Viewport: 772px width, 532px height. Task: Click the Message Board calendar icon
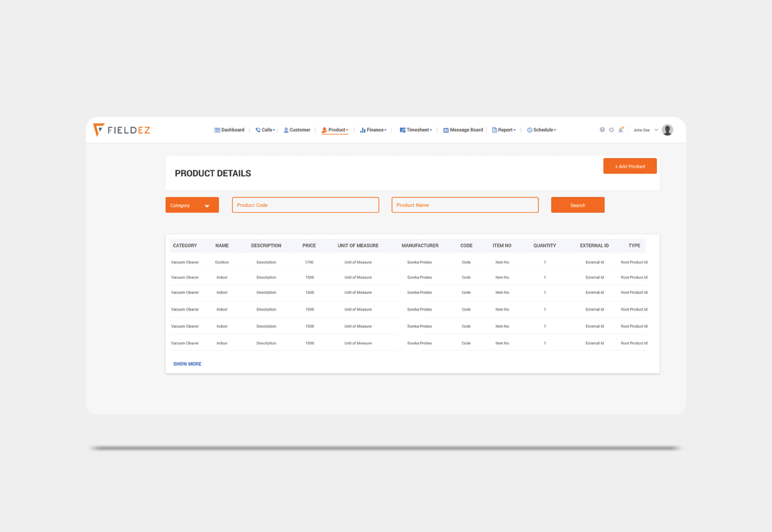(x=446, y=130)
